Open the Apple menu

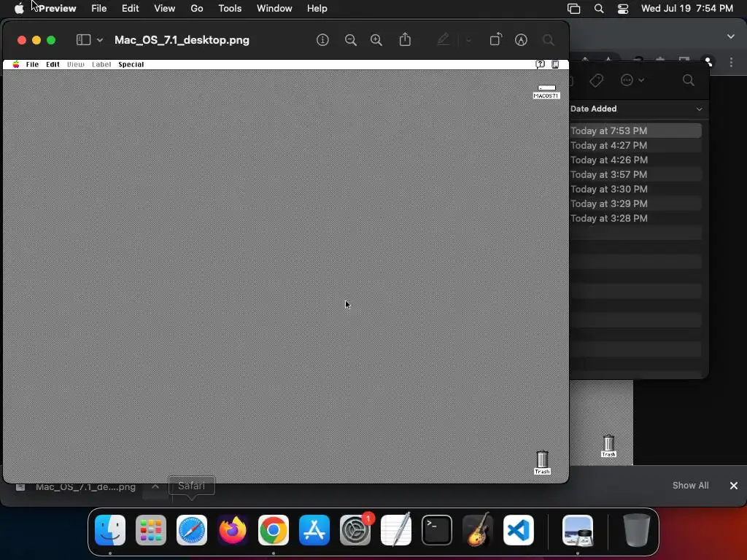(18, 9)
